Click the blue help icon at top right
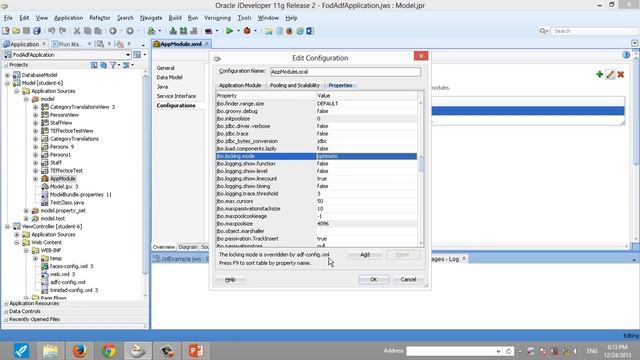The height and width of the screenshot is (360, 640). coord(626,55)
